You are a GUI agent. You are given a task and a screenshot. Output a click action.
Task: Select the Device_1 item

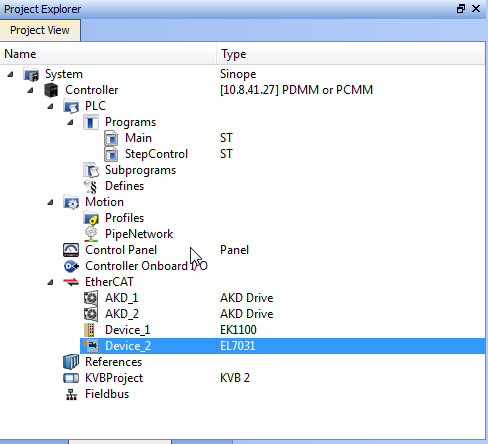128,330
